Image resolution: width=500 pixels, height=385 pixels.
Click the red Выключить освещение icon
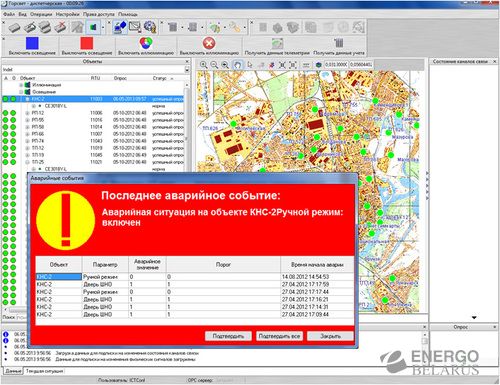point(87,43)
